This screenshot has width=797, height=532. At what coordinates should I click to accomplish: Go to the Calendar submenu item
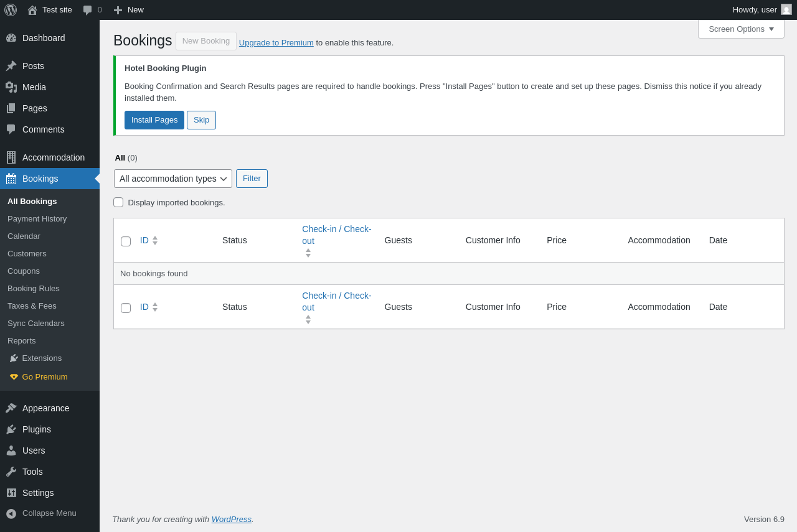[x=24, y=236]
